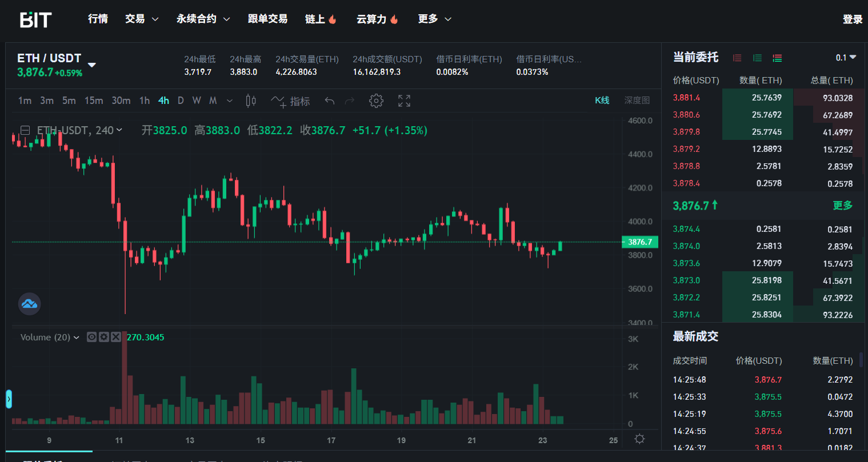
Task: Show only buy orders in order book
Action: click(x=757, y=58)
